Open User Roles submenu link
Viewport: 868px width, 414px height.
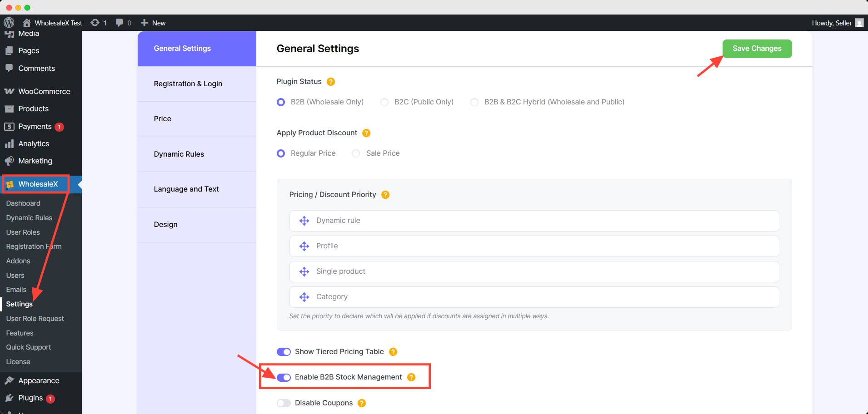tap(23, 232)
